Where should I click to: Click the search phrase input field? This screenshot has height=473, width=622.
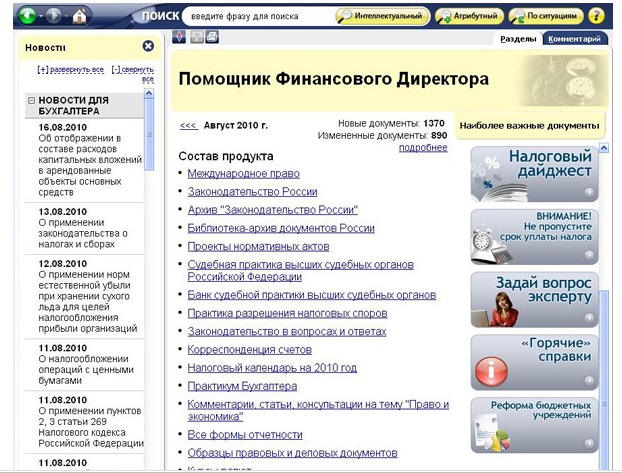pos(260,16)
